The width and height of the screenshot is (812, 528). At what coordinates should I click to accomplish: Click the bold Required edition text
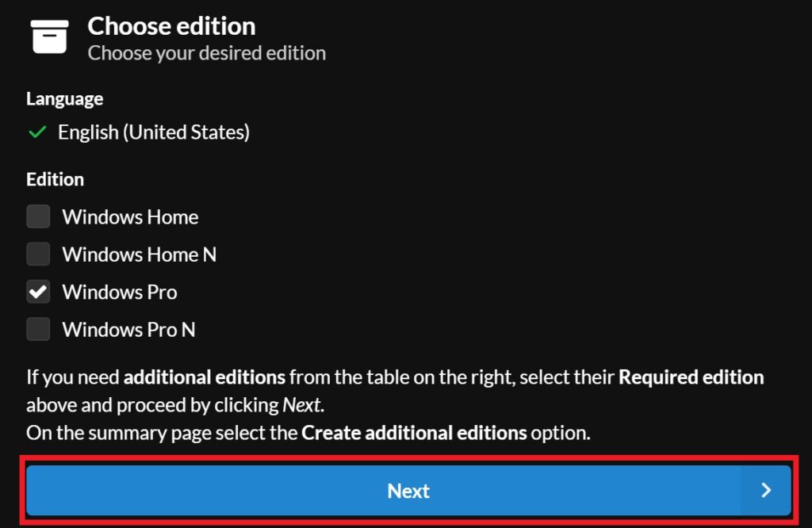[x=691, y=377]
